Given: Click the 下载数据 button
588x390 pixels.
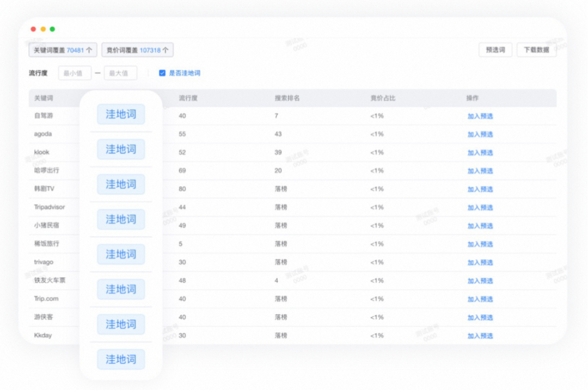Looking at the screenshot, I should click(x=537, y=49).
